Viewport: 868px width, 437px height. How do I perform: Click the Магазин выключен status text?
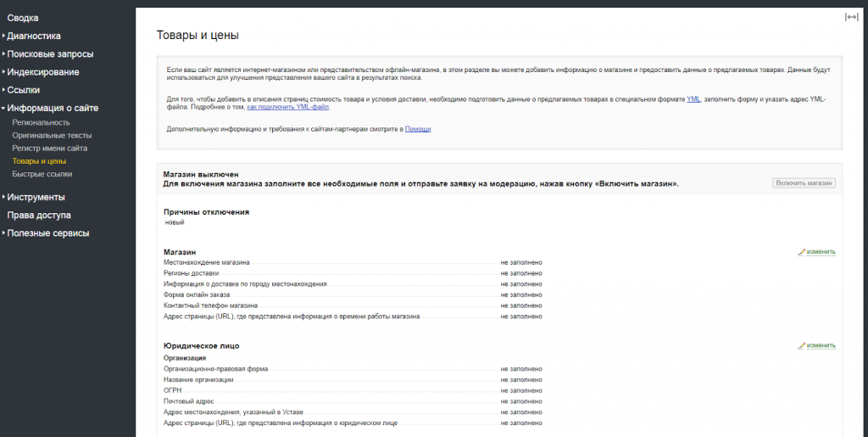tap(201, 175)
